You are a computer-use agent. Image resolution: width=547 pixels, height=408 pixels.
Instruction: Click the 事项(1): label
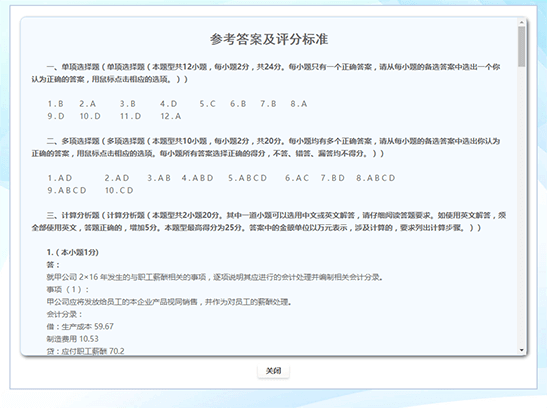(x=68, y=289)
